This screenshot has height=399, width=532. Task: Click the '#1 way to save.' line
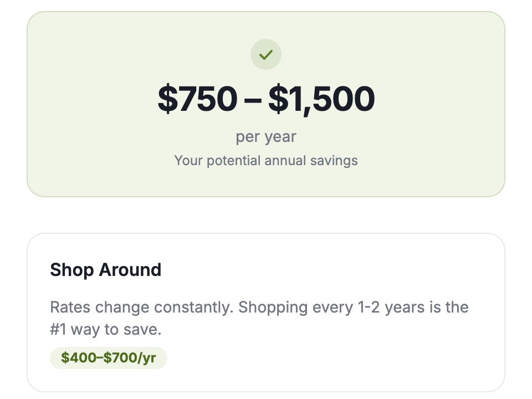(105, 329)
